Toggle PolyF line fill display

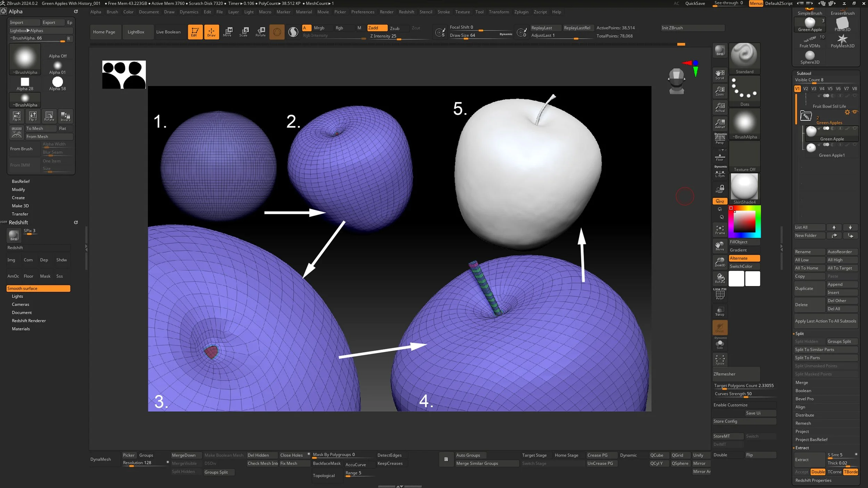point(720,294)
